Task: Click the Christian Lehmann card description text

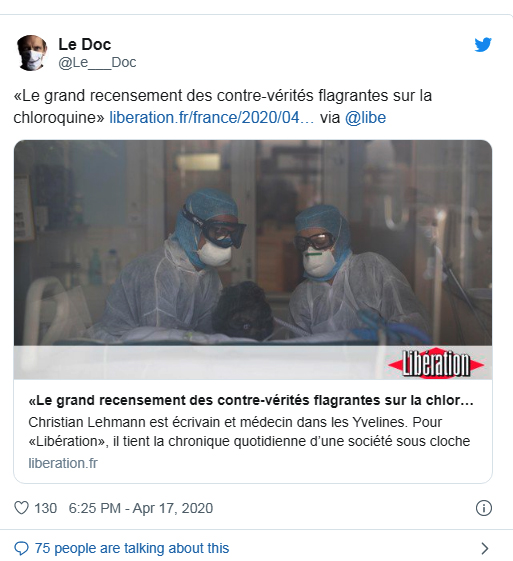Action: (x=249, y=431)
